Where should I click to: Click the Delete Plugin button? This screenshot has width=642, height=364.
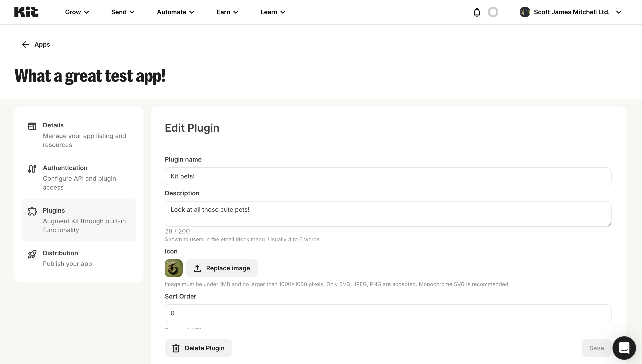pos(198,348)
